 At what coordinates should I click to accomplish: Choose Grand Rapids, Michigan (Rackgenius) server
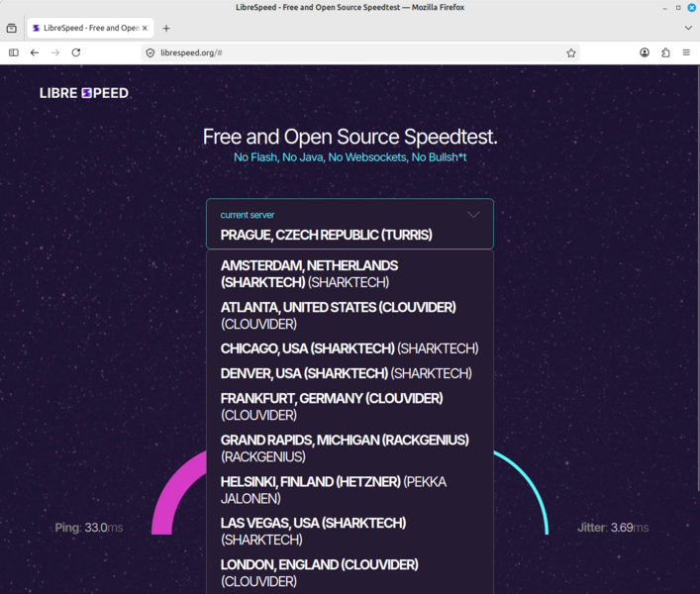click(x=350, y=448)
